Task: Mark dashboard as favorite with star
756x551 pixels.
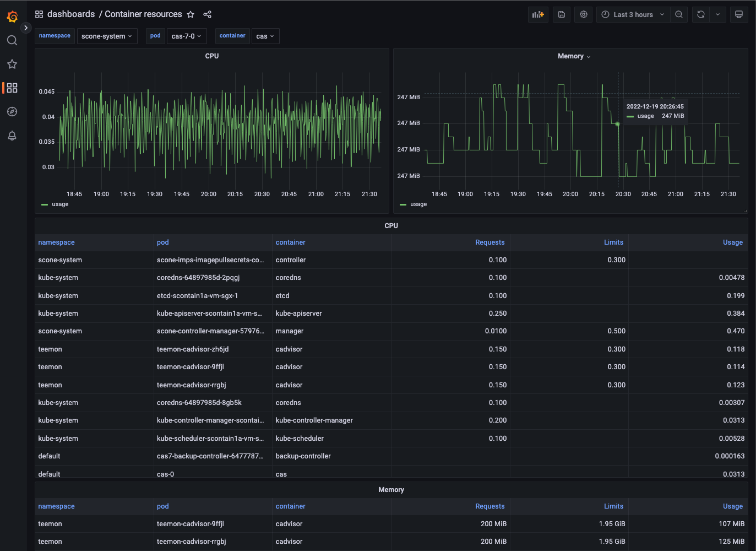Action: tap(191, 14)
